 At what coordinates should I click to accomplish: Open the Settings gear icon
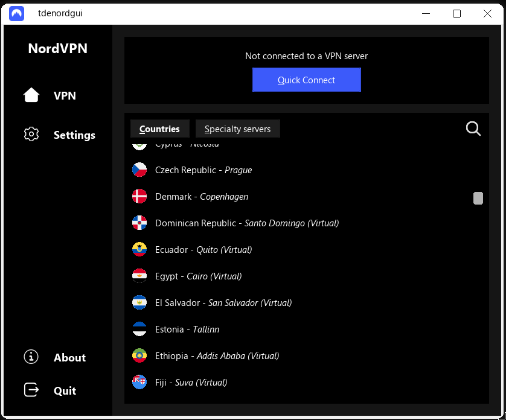pos(31,134)
